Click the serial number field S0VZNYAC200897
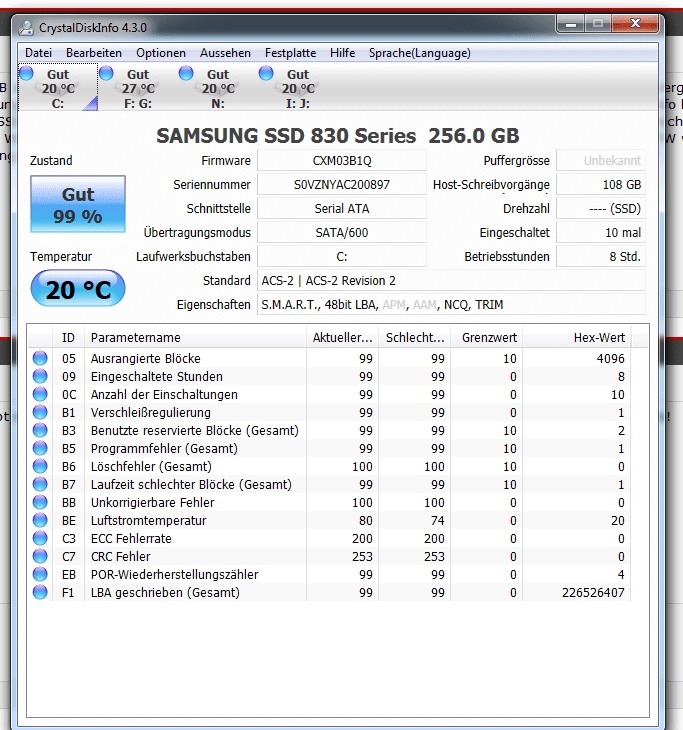Screen dimensions: 683x730 coord(342,185)
